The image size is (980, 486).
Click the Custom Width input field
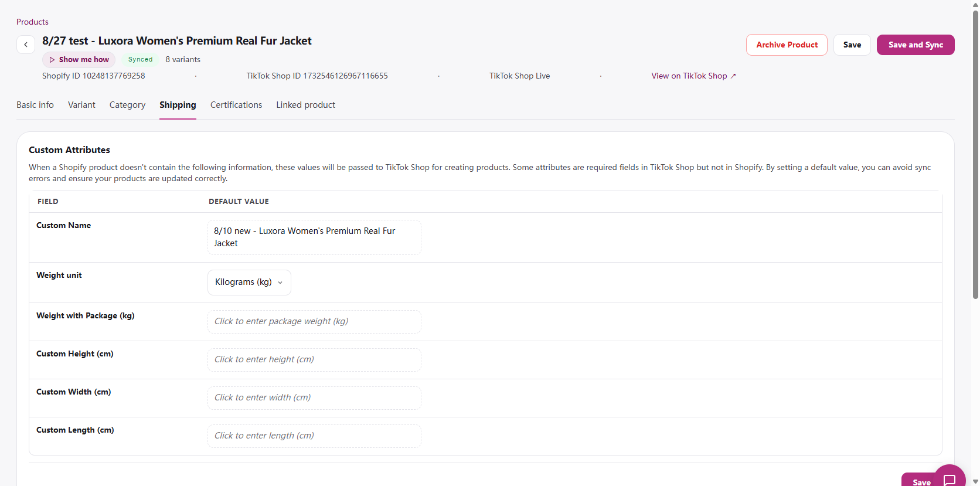[314, 398]
